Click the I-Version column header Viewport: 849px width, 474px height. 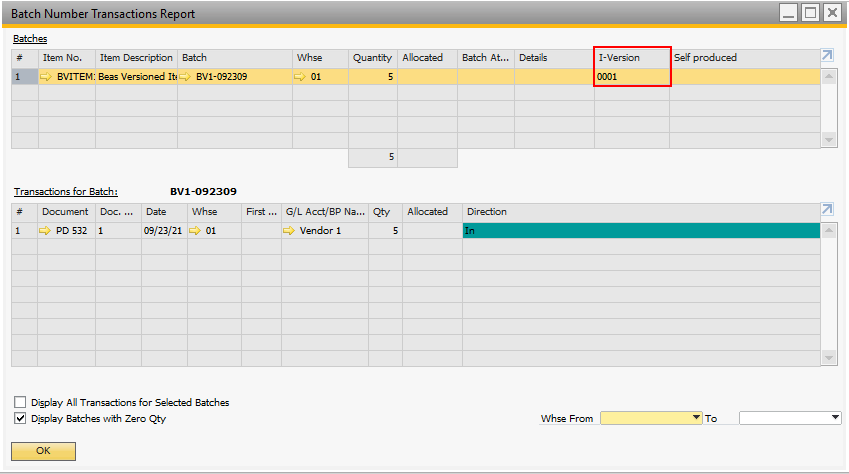click(x=631, y=58)
